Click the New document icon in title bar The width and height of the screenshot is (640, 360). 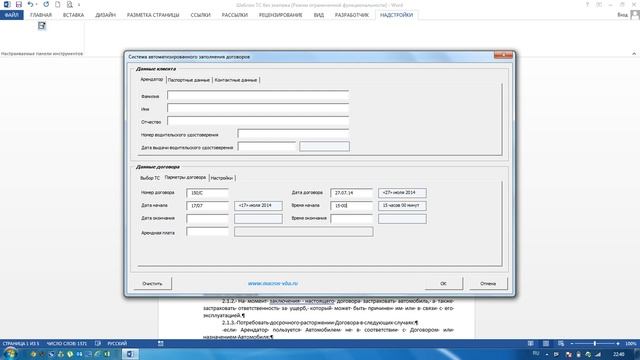[x=58, y=4]
